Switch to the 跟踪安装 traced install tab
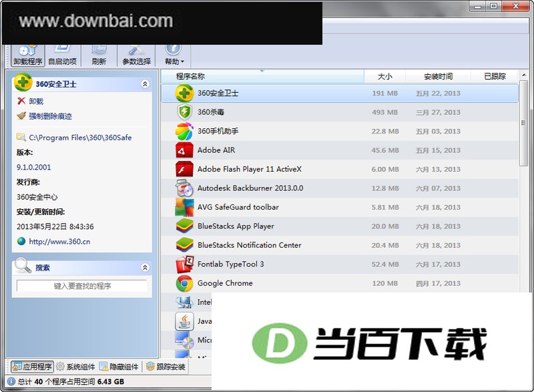The width and height of the screenshot is (534, 392). pos(166,367)
